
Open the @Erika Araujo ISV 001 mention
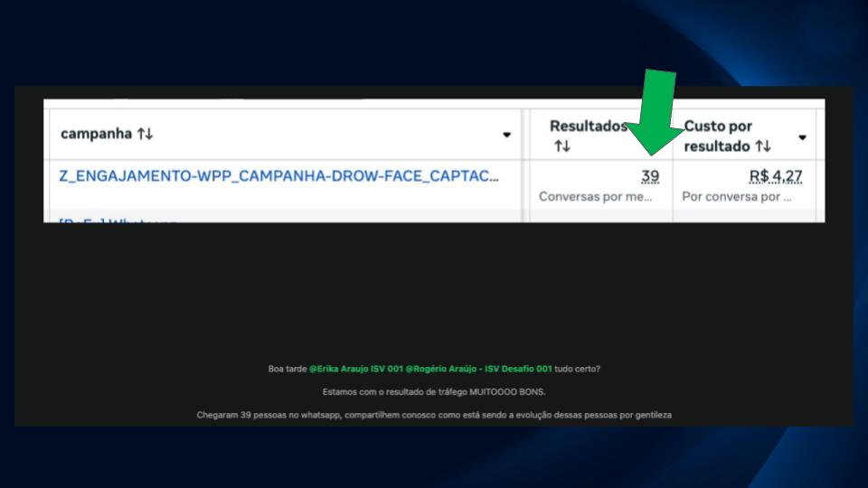pos(356,369)
